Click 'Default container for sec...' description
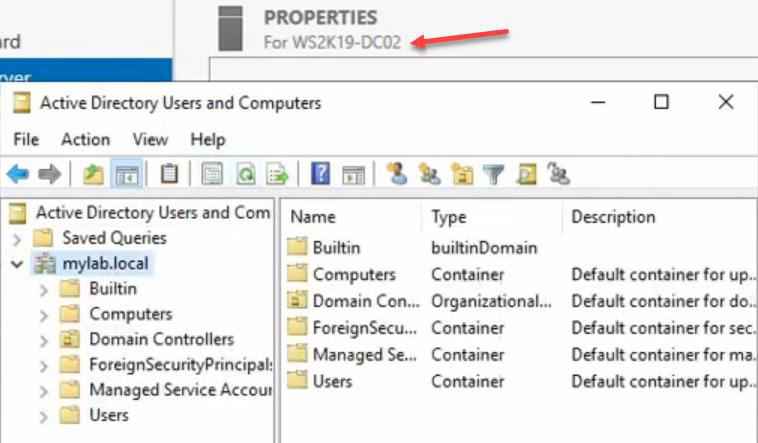758x443 pixels. click(663, 328)
